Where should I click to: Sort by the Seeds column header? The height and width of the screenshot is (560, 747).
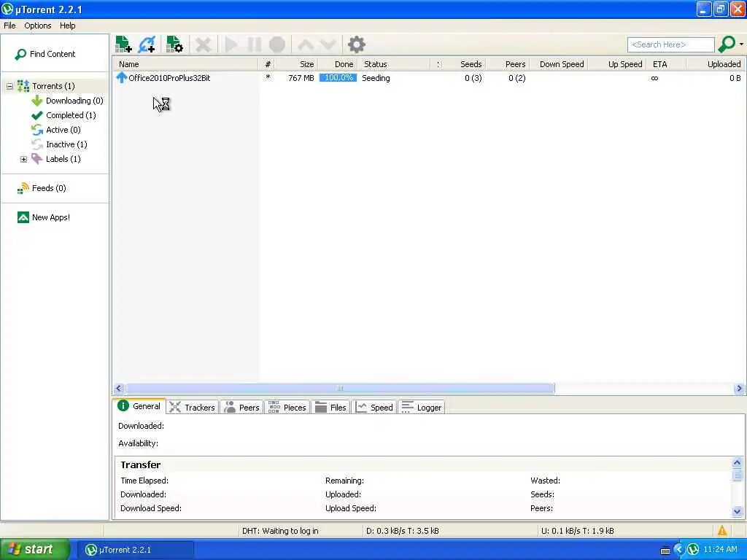click(x=465, y=64)
